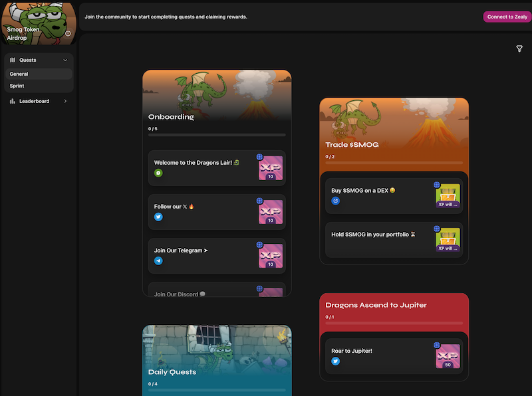Click XP 50 badge on Roar to Jupiter
532x396 pixels.
(448, 356)
